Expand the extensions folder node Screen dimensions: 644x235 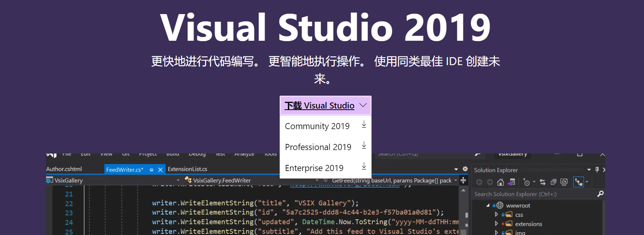(496, 224)
